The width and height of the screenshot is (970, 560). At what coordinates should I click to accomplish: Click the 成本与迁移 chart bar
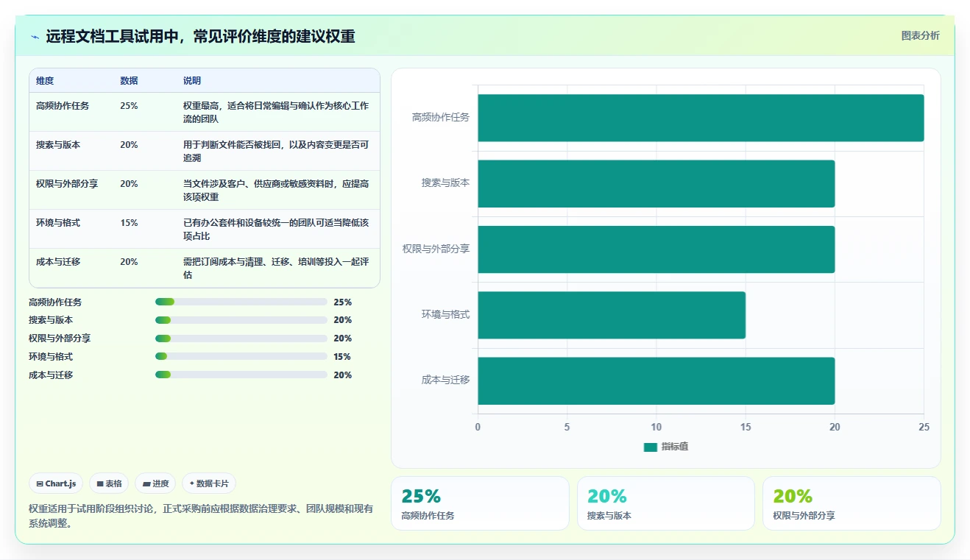(656, 380)
